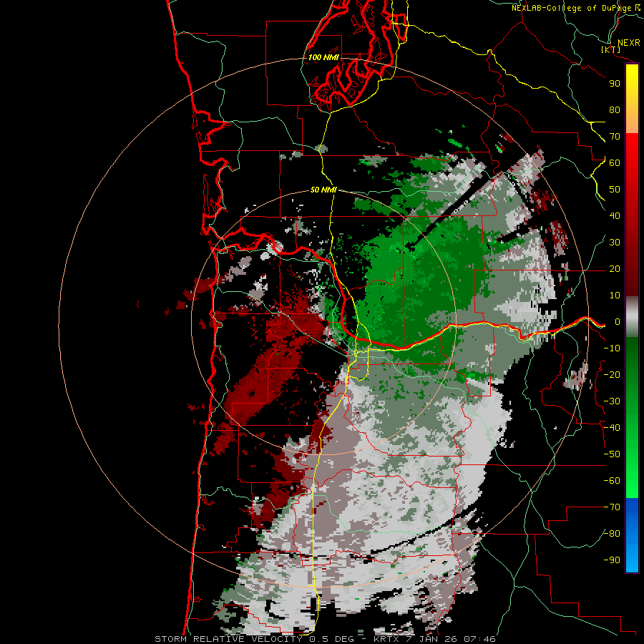The image size is (644, 644).
Task: Click the 70 value on the velocity scale
Action: pos(615,137)
